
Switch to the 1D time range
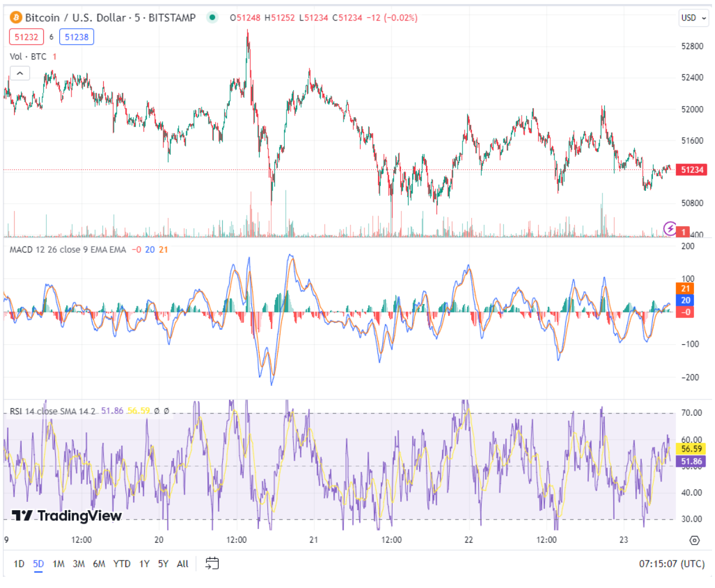click(x=19, y=563)
